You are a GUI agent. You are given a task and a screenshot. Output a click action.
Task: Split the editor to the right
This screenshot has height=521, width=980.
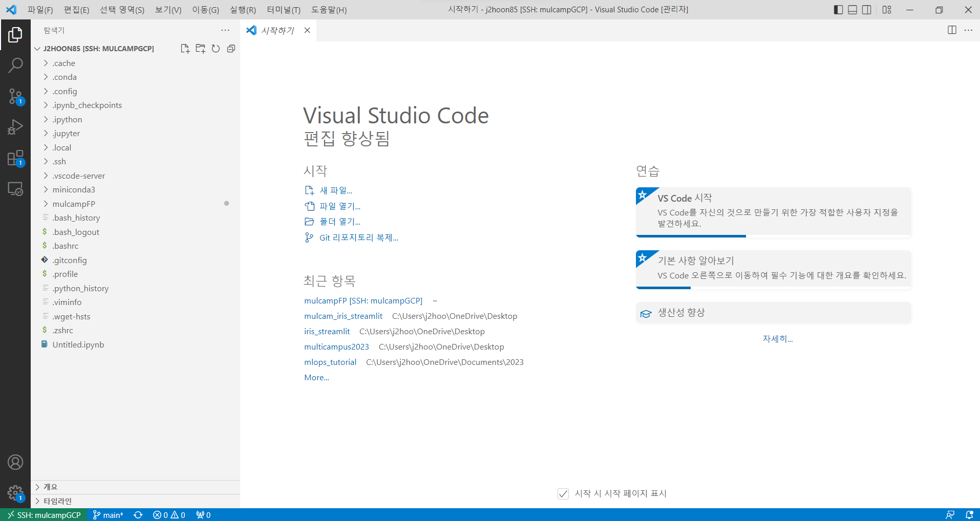click(952, 30)
